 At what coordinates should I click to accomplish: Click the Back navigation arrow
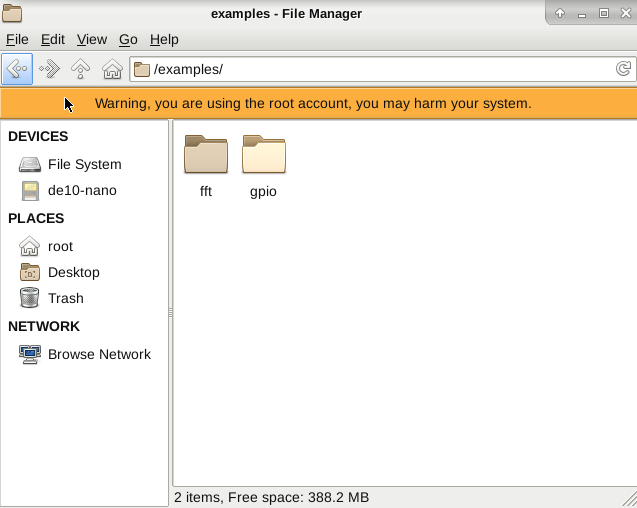17,69
